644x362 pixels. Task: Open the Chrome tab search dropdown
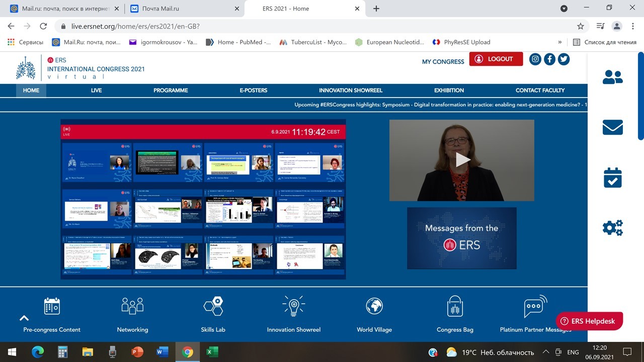click(x=564, y=9)
